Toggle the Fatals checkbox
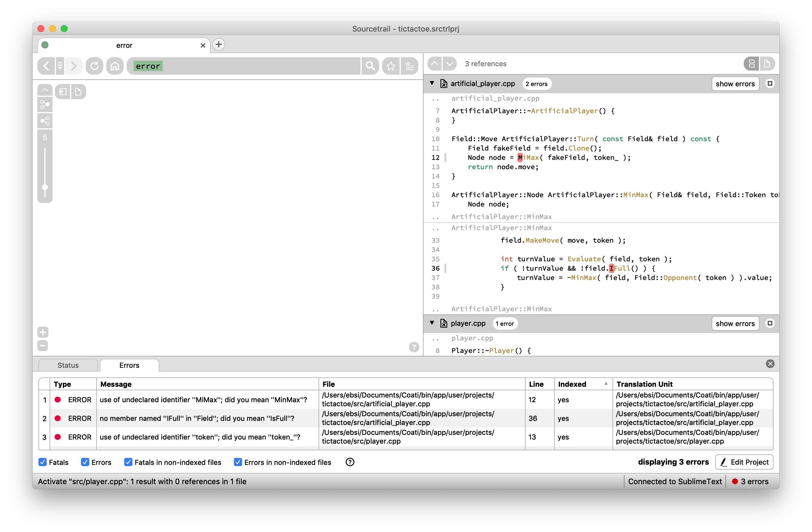The width and height of the screenshot is (812, 532). click(x=42, y=462)
